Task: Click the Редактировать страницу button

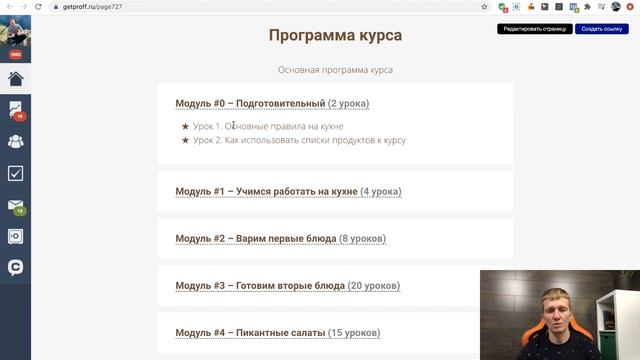Action: (535, 29)
